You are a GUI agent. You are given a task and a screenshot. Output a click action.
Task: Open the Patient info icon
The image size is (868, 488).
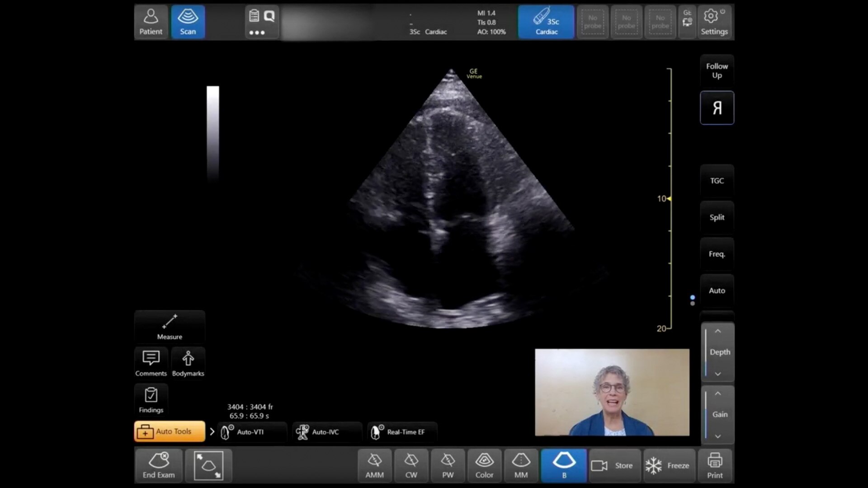pos(151,22)
